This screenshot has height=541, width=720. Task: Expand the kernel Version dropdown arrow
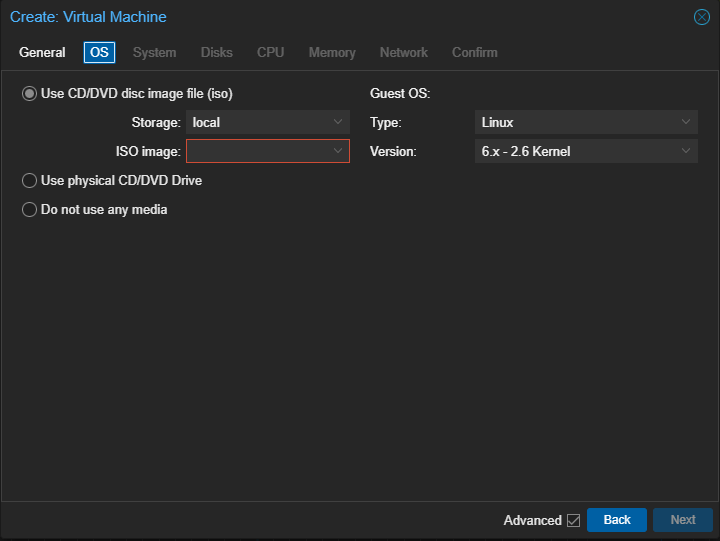click(x=686, y=151)
